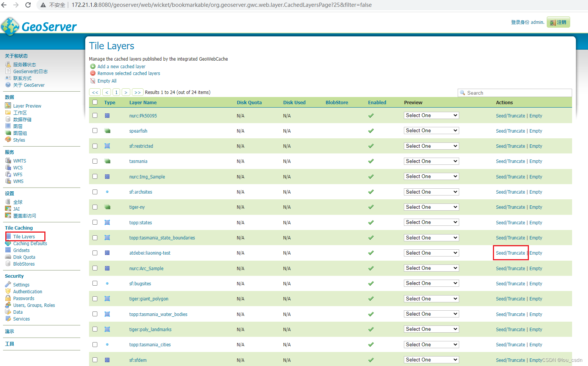The height and width of the screenshot is (366, 588).
Task: Click the Layer Preview sidebar icon
Action: (8, 105)
